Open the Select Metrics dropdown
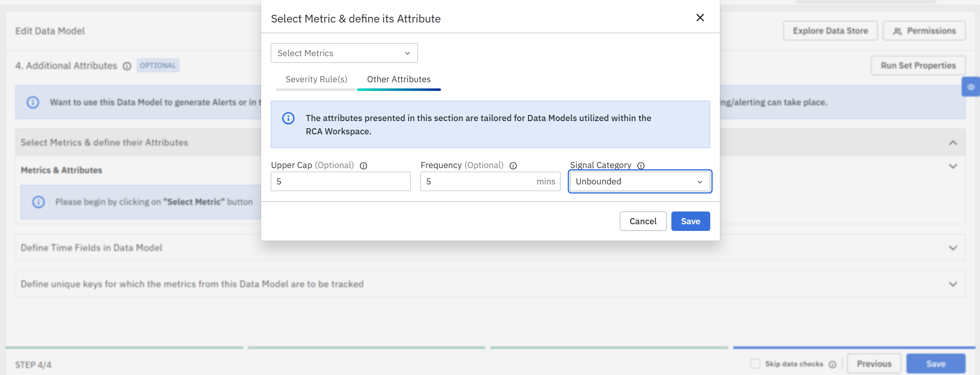 (344, 53)
